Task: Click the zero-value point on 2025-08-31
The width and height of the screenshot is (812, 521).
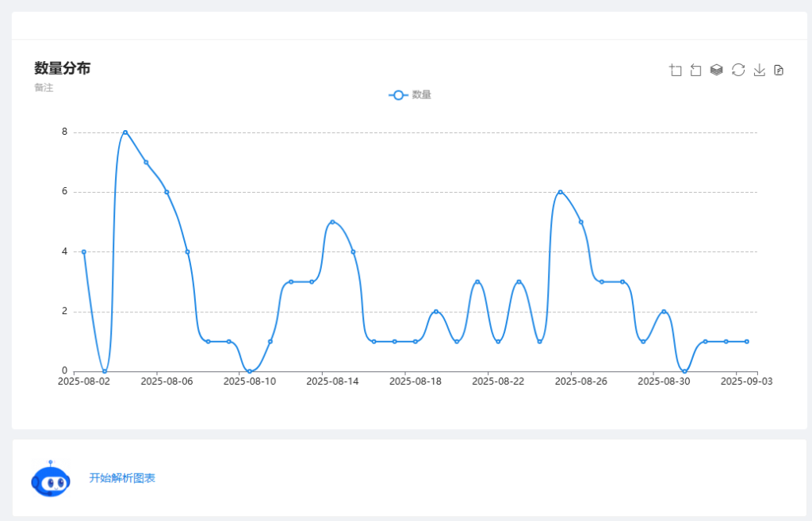Action: pos(684,371)
